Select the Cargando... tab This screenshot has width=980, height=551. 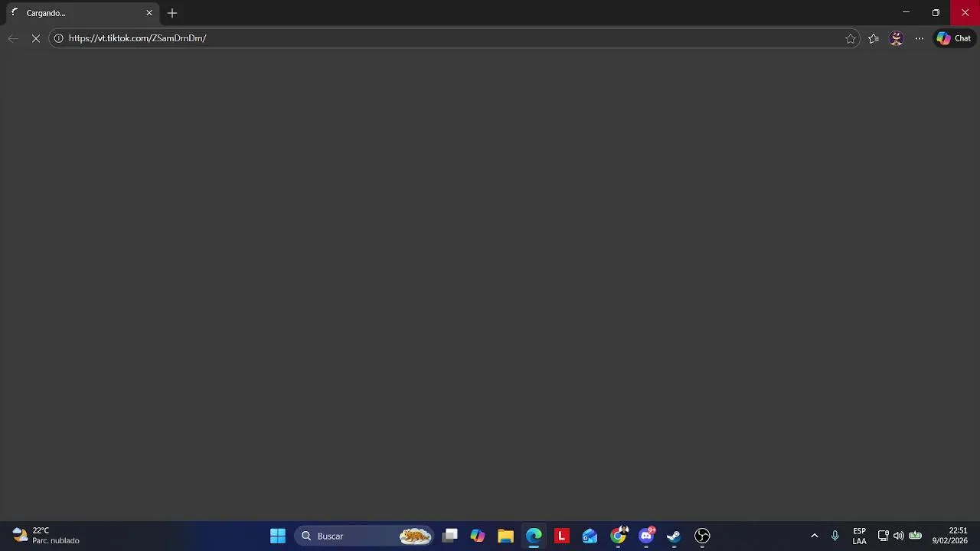(82, 13)
